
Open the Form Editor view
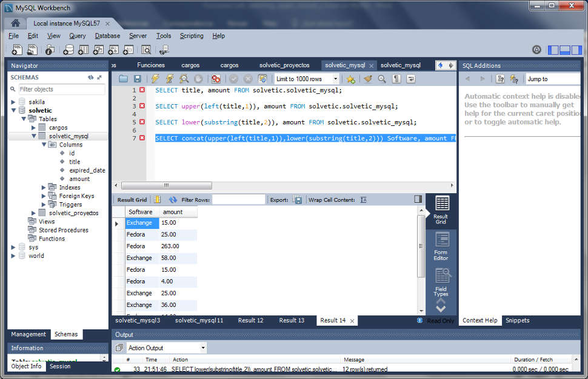pyautogui.click(x=441, y=246)
